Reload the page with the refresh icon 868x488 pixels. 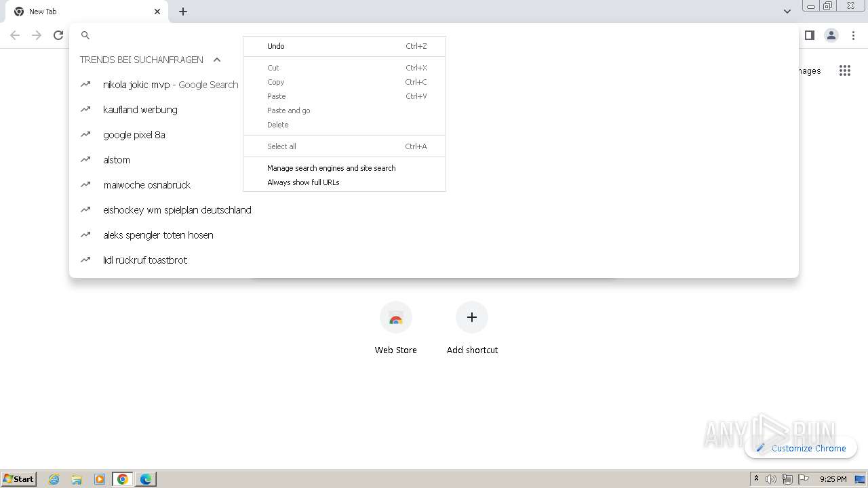pos(58,35)
